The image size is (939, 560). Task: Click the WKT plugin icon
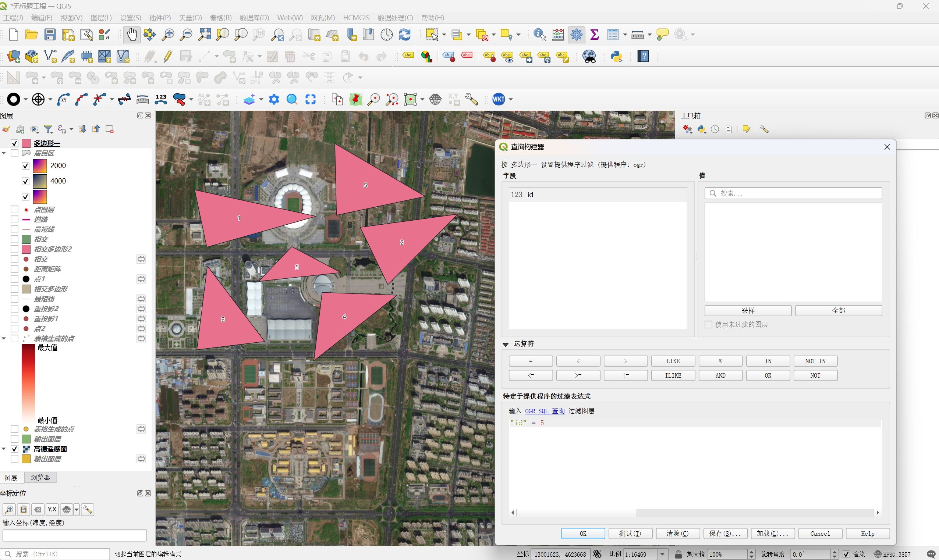pos(498,99)
